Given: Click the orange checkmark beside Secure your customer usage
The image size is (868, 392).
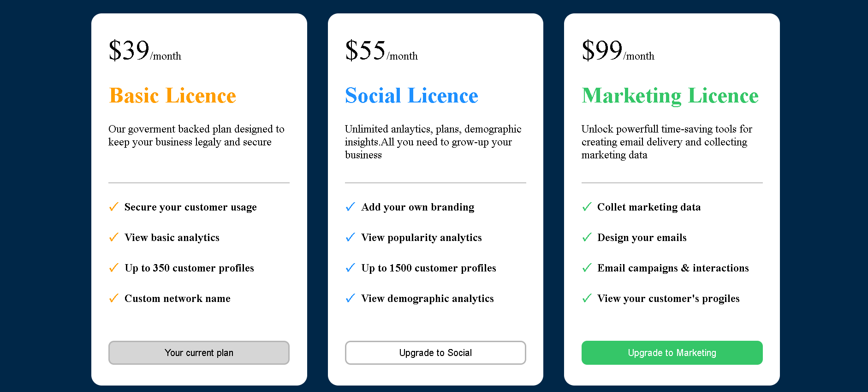Looking at the screenshot, I should point(113,206).
